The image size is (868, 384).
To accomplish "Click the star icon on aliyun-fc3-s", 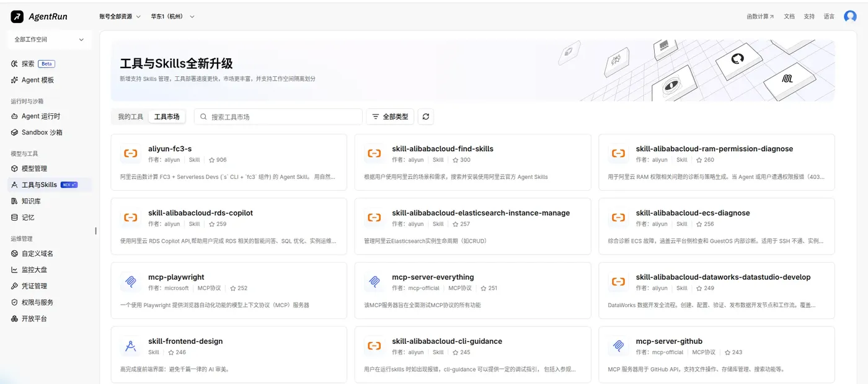I will 211,160.
